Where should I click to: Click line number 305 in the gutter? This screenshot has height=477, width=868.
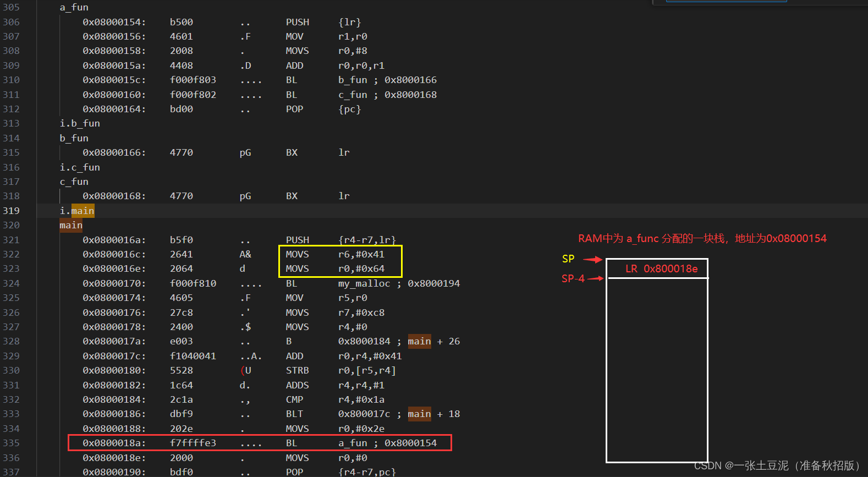coord(11,7)
